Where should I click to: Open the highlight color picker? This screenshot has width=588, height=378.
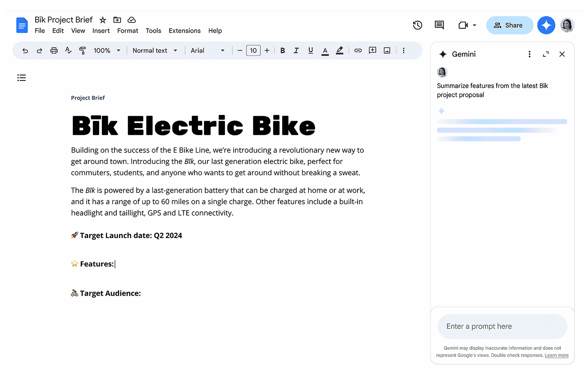coord(339,51)
